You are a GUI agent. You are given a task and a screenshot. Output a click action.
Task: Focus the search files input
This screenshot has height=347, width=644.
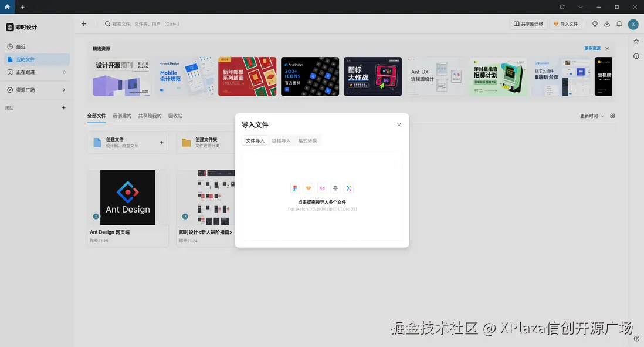pyautogui.click(x=146, y=24)
